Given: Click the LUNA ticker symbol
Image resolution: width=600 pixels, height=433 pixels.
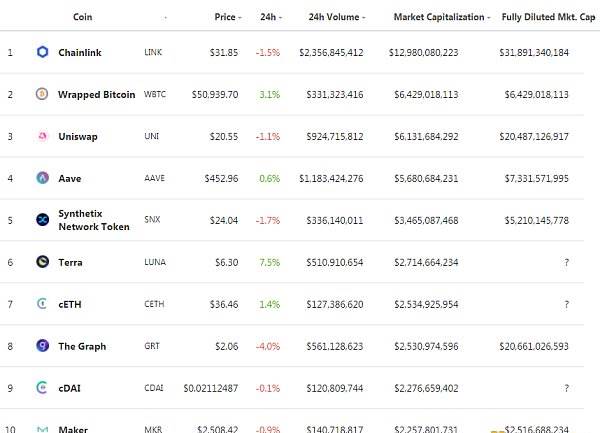Looking at the screenshot, I should click(155, 262).
